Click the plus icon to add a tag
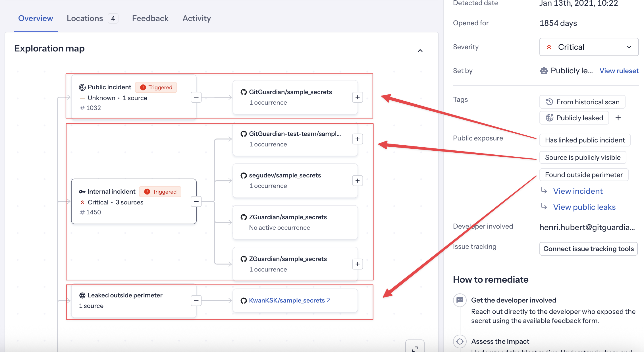The width and height of the screenshot is (644, 352). coord(618,118)
